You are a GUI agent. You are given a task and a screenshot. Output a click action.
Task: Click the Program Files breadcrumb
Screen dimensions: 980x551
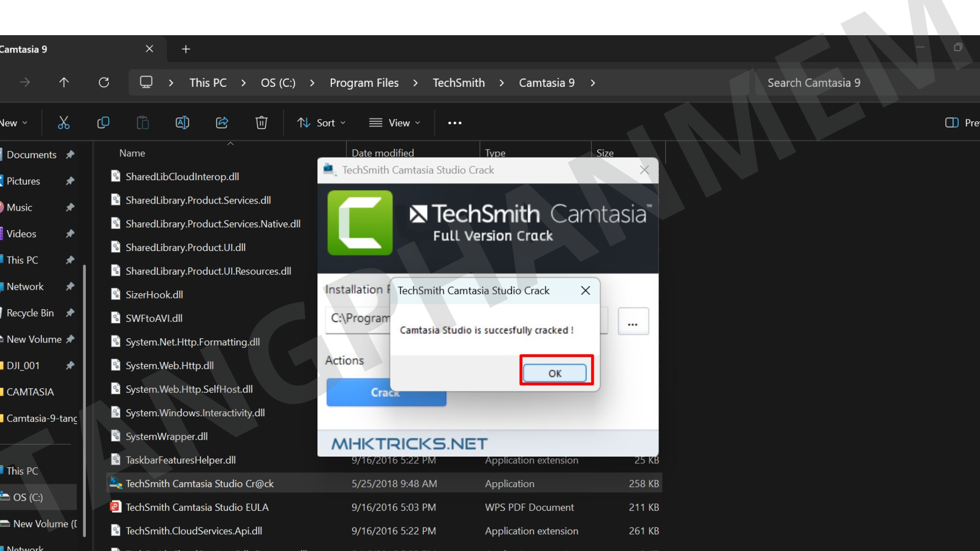point(364,83)
